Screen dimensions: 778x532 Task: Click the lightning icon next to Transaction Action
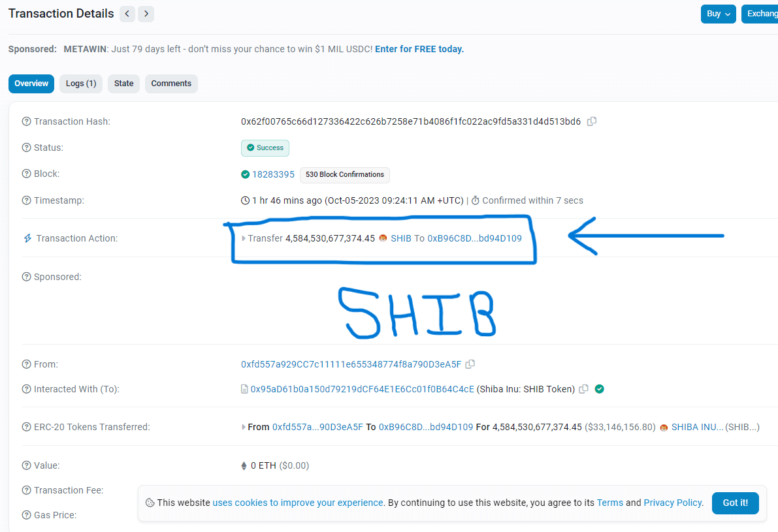pos(26,238)
